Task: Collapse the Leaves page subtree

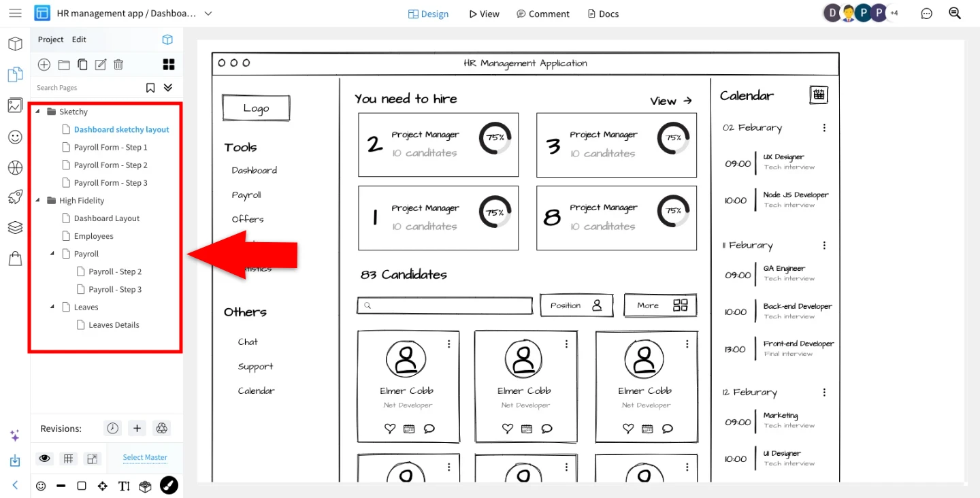Action: click(x=52, y=307)
